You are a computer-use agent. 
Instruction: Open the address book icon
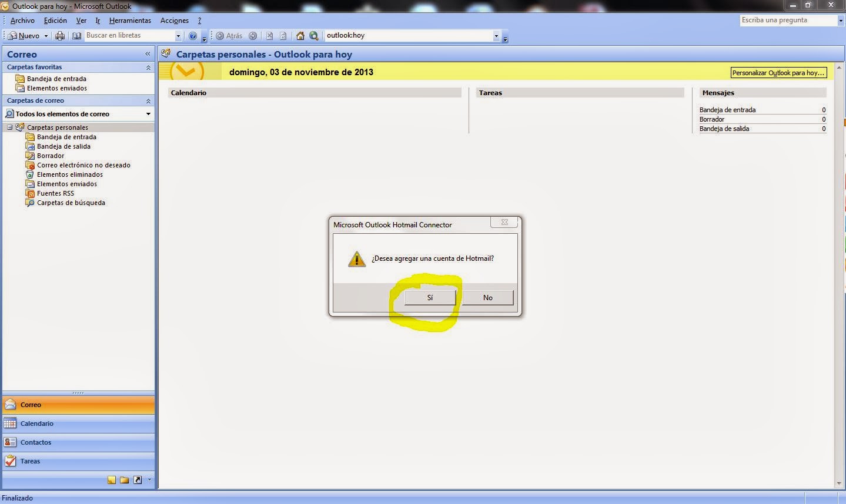(76, 35)
